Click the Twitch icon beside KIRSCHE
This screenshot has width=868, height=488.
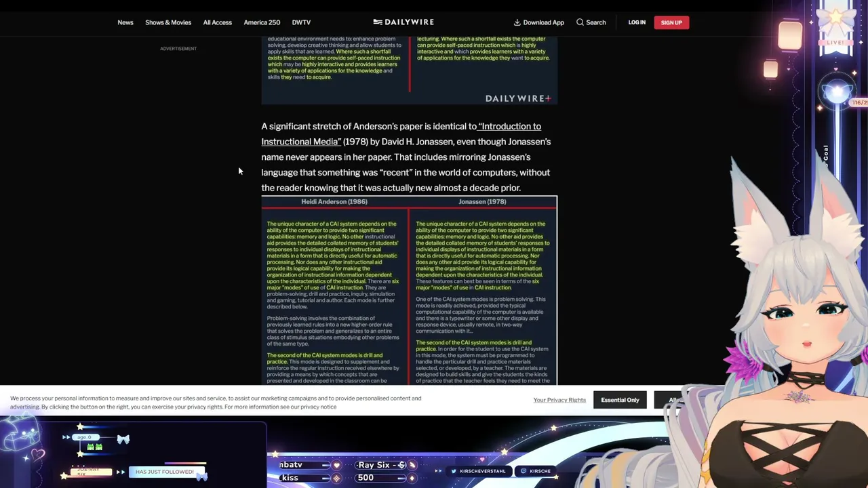[524, 471]
